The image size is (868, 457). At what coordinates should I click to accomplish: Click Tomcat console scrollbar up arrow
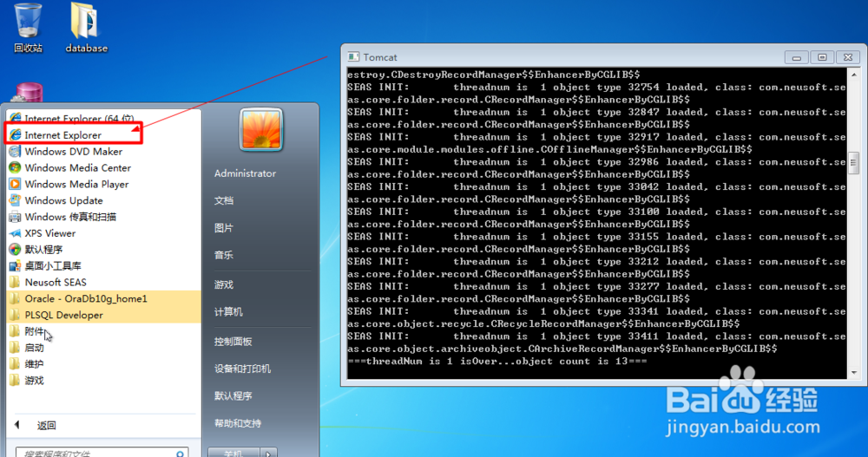(x=853, y=74)
